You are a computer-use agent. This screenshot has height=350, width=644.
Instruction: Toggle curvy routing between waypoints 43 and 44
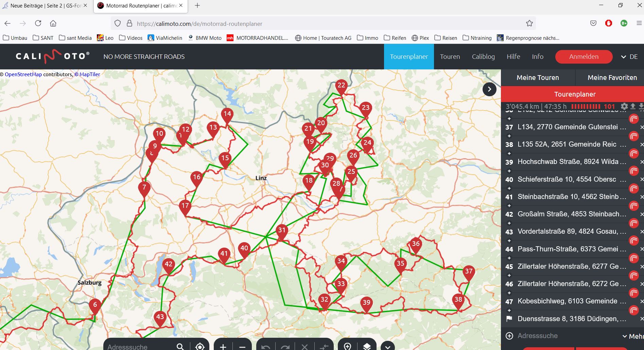click(634, 240)
